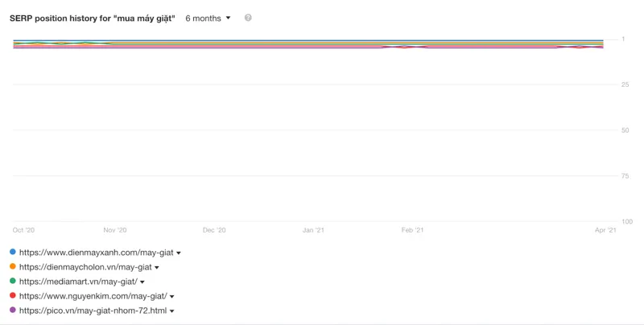Click the Feb '21 marker on the timeline
The width and height of the screenshot is (644, 325).
coord(412,230)
